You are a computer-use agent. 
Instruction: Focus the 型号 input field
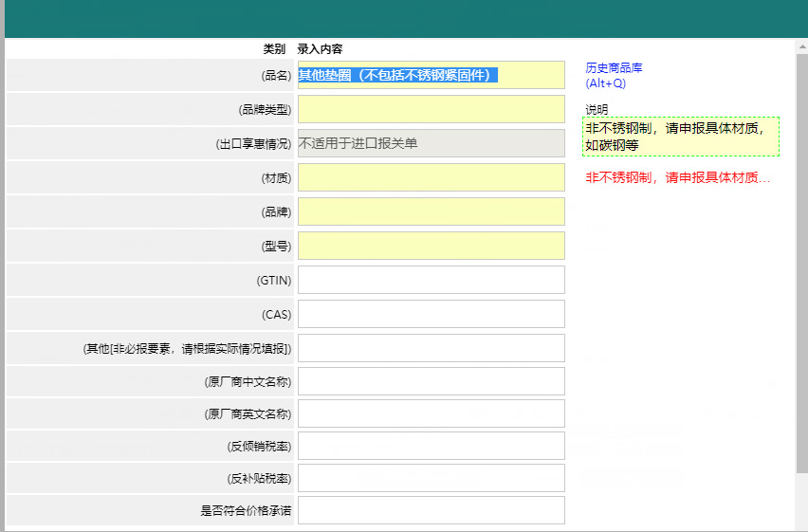click(x=432, y=246)
